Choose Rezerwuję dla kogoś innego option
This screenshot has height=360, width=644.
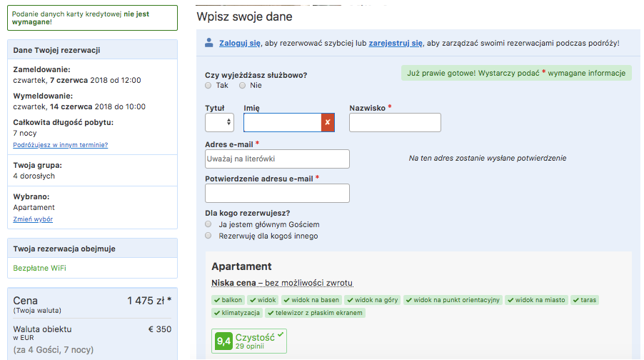pos(208,236)
